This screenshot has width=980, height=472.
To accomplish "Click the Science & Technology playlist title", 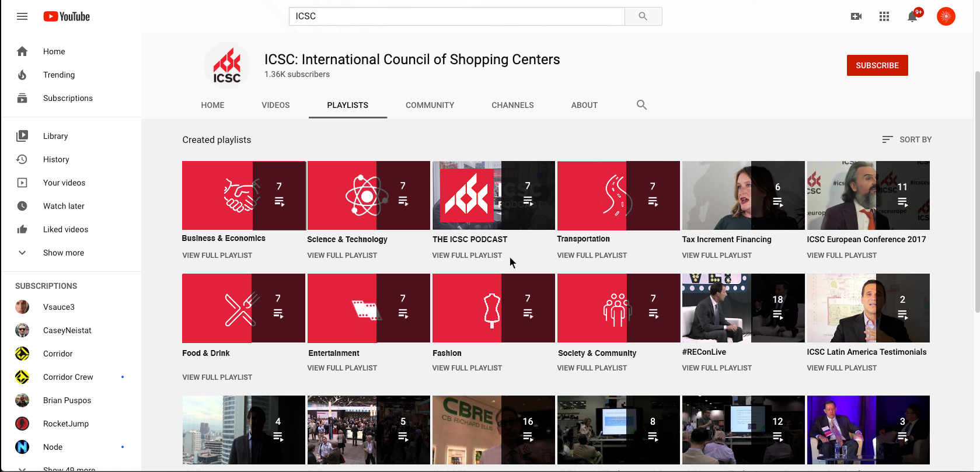I will coord(347,239).
